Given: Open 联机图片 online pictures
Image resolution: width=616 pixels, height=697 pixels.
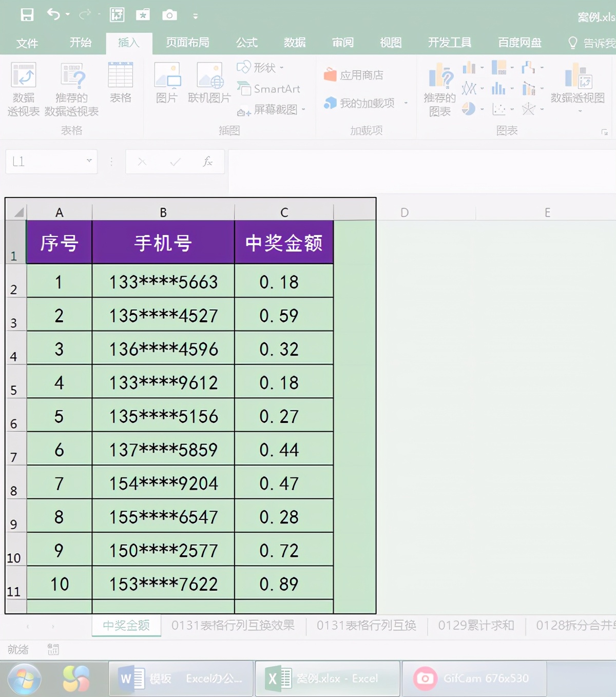Looking at the screenshot, I should point(209,85).
